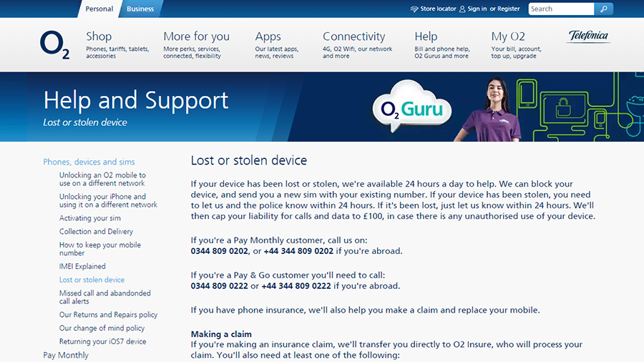Click the Sign in link

click(477, 9)
